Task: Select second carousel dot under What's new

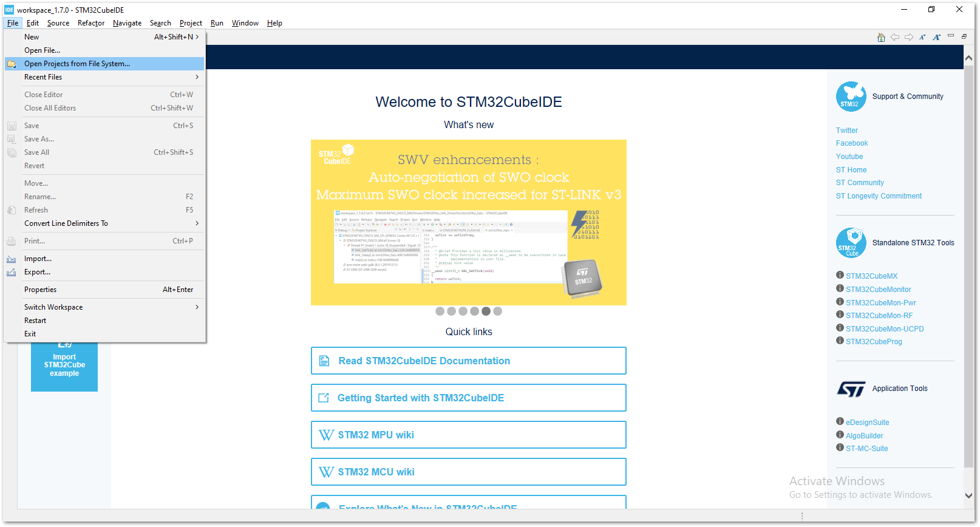Action: [x=451, y=311]
